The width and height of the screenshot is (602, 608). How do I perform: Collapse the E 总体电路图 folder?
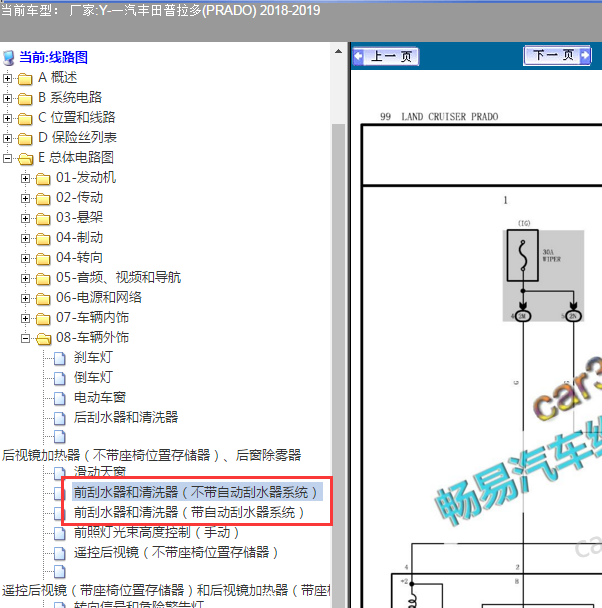tap(7, 158)
